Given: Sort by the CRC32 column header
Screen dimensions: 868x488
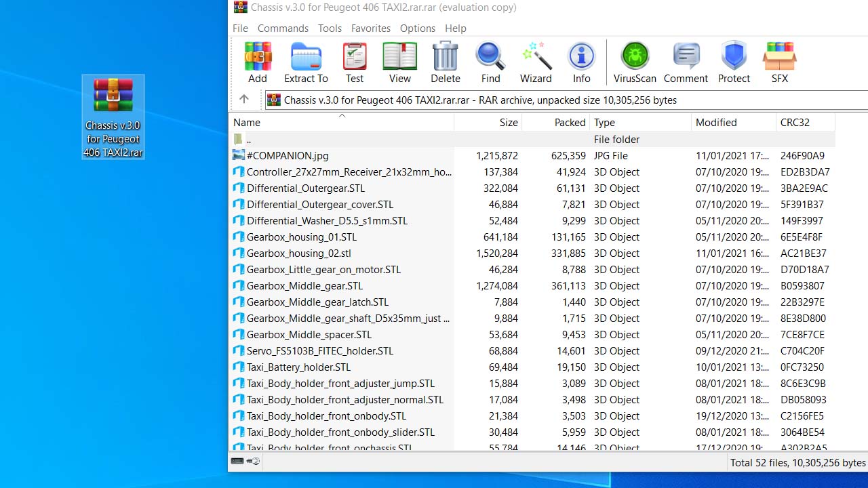Looking at the screenshot, I should (x=806, y=122).
